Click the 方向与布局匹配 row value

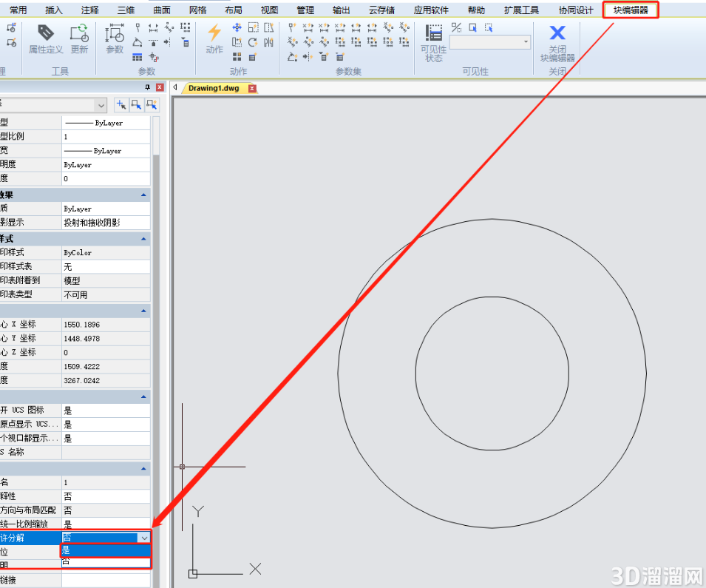point(106,510)
